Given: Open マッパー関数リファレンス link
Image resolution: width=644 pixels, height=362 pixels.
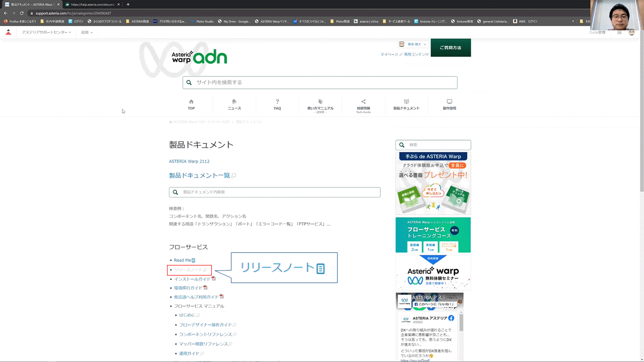Looking at the screenshot, I should click(x=203, y=344).
